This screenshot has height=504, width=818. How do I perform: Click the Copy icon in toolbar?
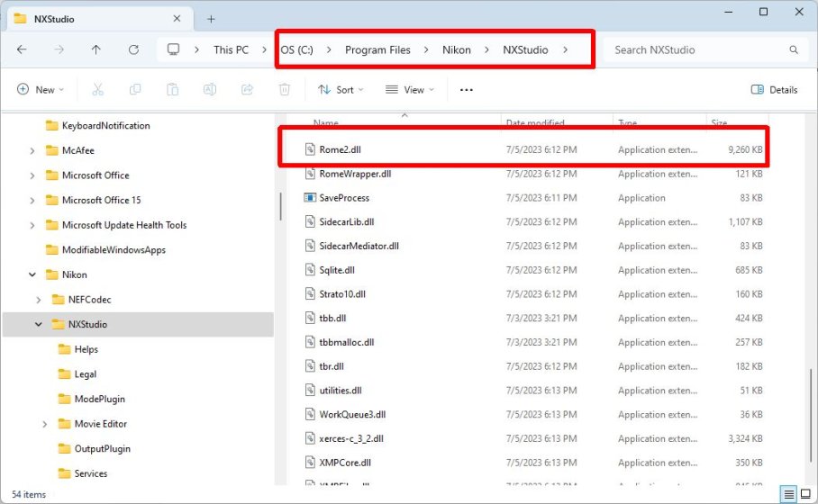pos(135,90)
